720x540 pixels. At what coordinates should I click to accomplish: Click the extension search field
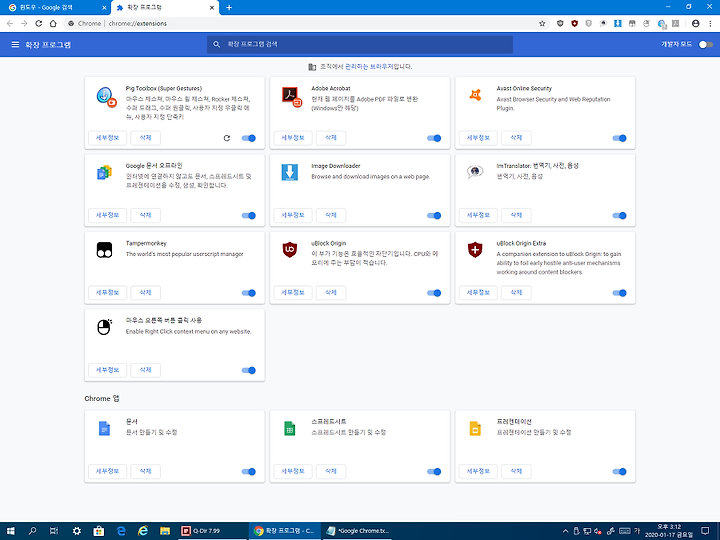[360, 45]
